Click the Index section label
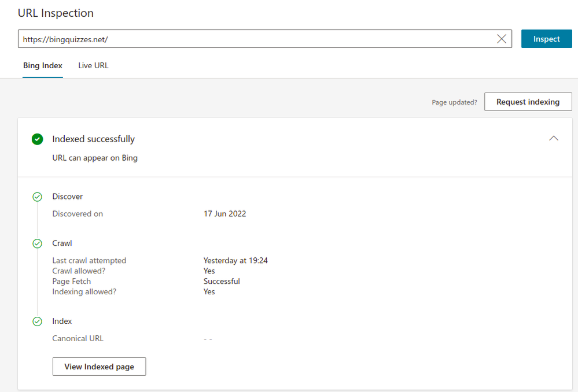Screen dimensions: 578x392 click(62, 321)
